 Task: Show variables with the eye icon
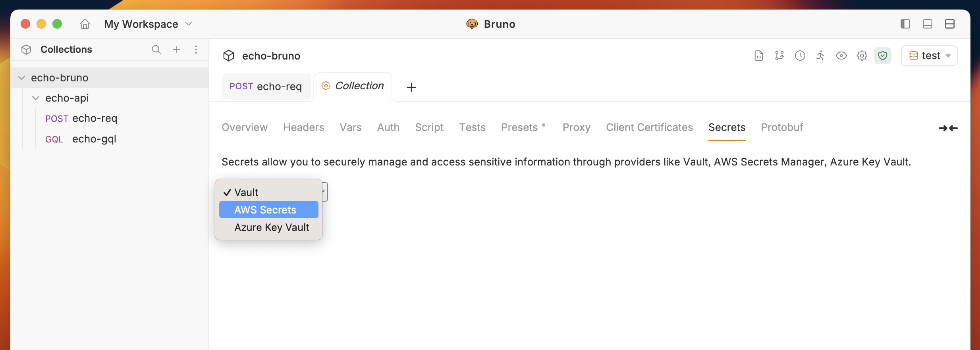pos(841,56)
